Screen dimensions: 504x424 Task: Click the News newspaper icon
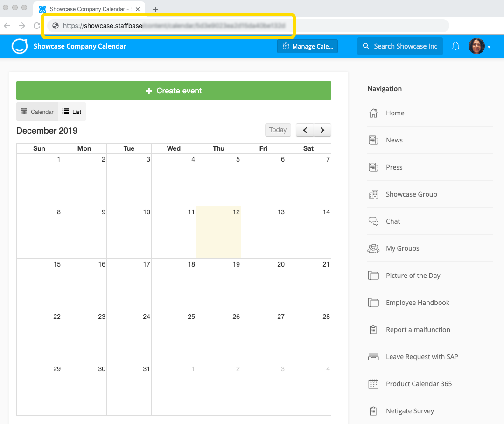373,140
